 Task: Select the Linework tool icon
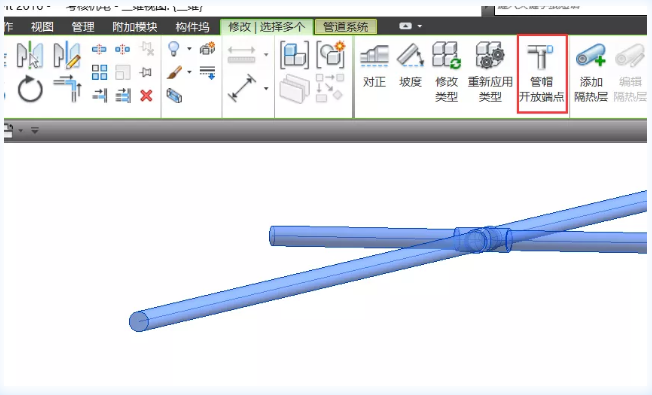coord(207,72)
